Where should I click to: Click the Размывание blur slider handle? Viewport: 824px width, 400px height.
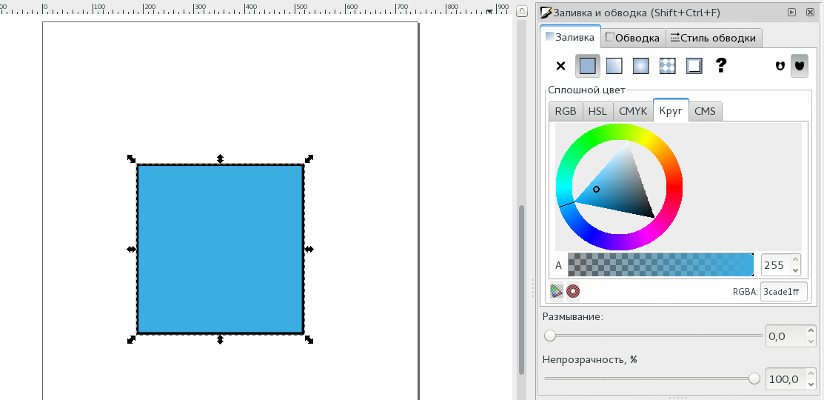tap(550, 335)
